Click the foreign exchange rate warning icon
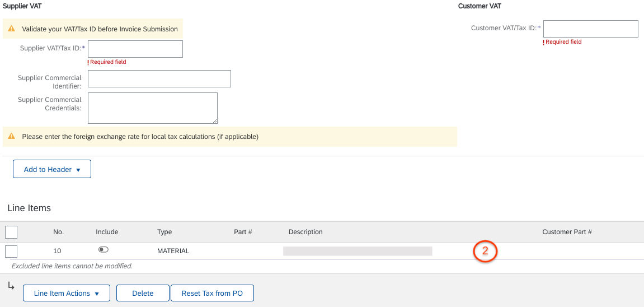This screenshot has height=307, width=644. tap(12, 137)
